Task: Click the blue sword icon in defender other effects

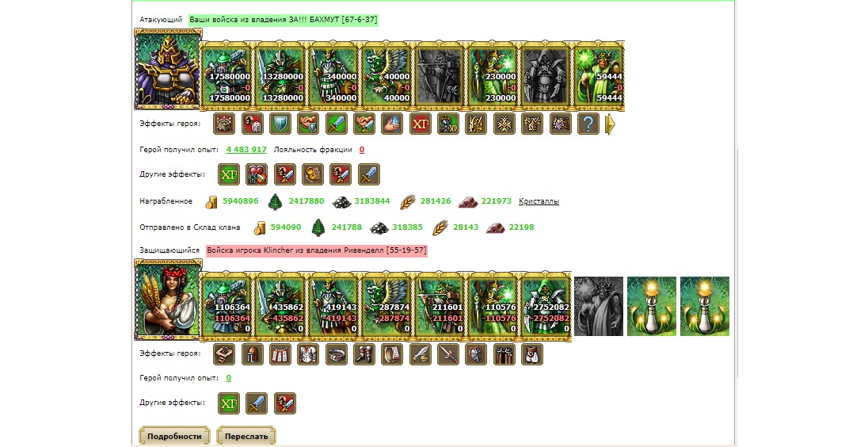Action: tap(257, 403)
